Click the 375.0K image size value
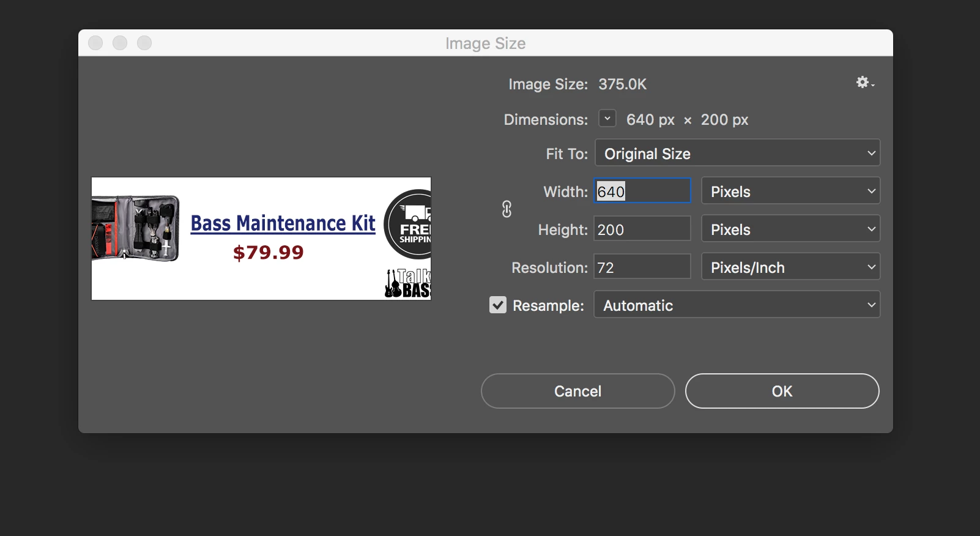Viewport: 980px width, 536px height. [x=622, y=84]
